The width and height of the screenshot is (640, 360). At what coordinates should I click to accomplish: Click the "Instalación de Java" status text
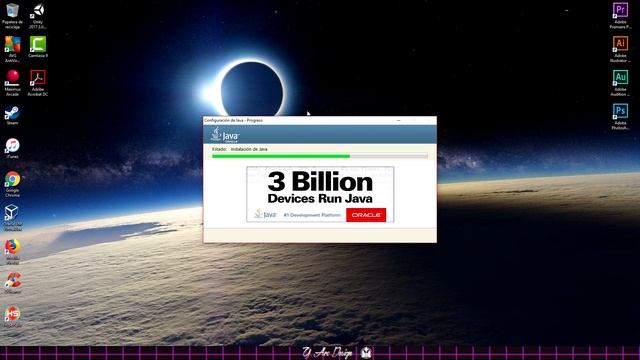coord(249,149)
